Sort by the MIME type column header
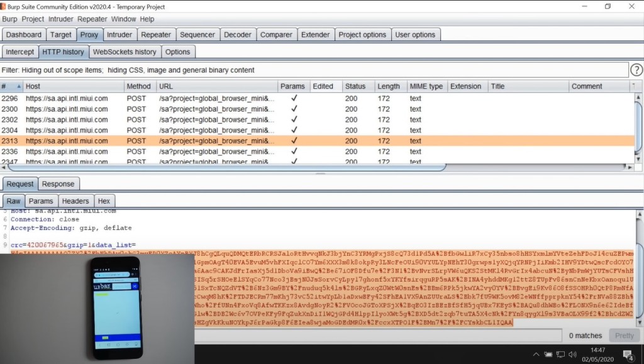Viewport: 644px width, 364px height. (x=427, y=86)
